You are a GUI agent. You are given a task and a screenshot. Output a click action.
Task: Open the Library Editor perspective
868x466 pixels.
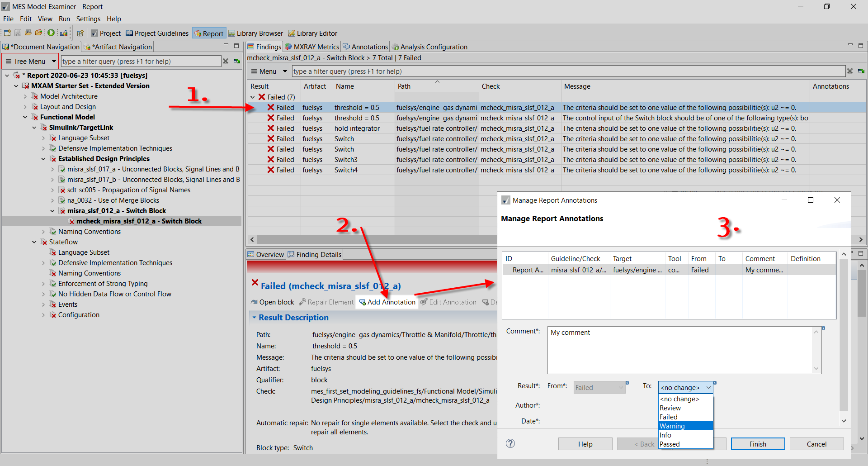[x=313, y=33]
